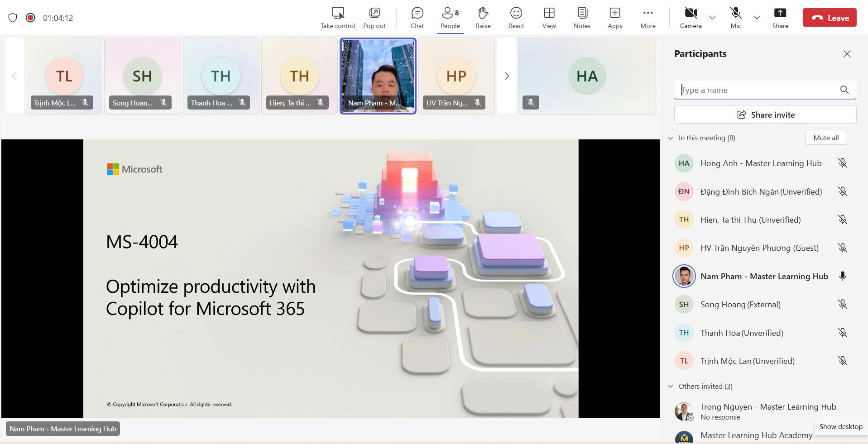Click the shield privacy icon

[x=13, y=18]
